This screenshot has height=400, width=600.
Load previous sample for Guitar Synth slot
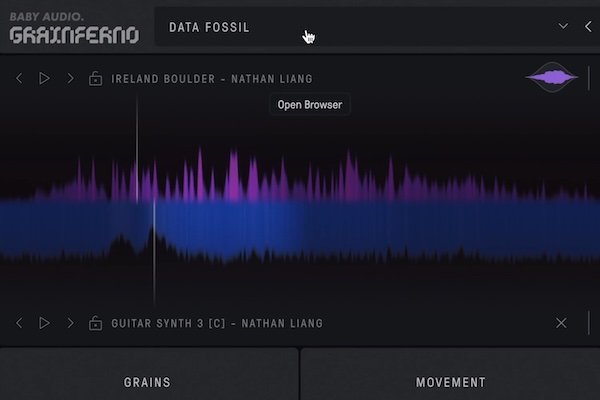pos(19,323)
